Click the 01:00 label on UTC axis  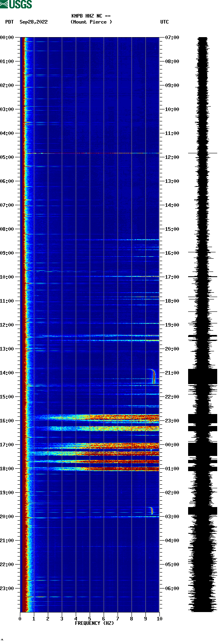(x=172, y=469)
